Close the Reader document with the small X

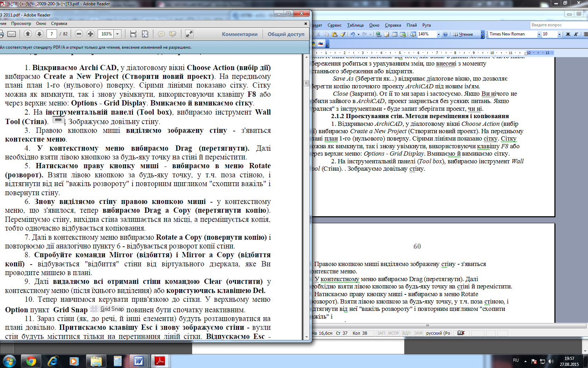click(306, 23)
